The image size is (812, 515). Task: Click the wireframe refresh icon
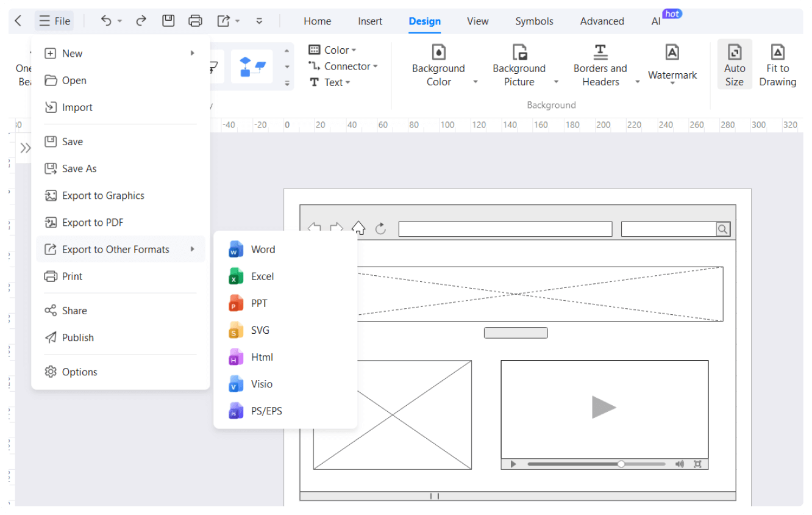(x=381, y=229)
